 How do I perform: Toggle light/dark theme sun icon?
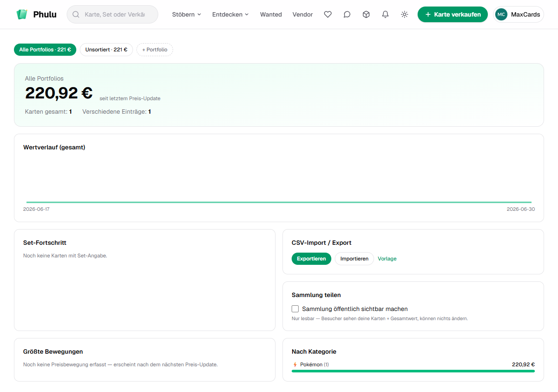tap(405, 14)
